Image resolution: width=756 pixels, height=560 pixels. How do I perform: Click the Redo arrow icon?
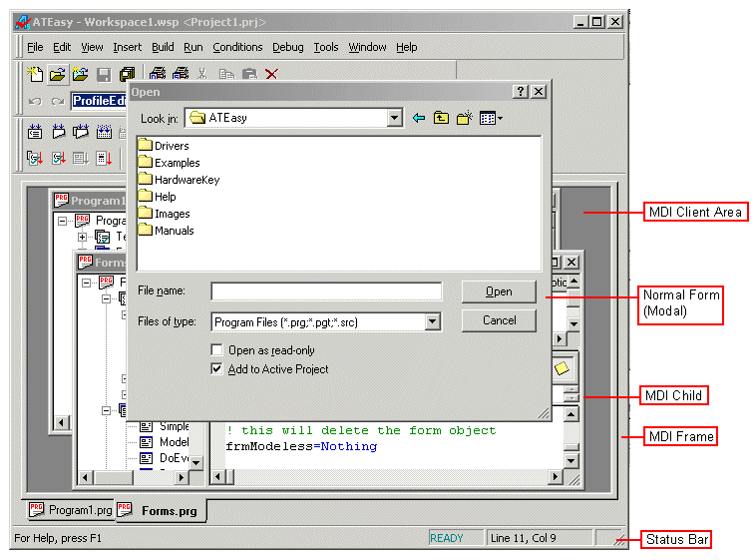[58, 101]
